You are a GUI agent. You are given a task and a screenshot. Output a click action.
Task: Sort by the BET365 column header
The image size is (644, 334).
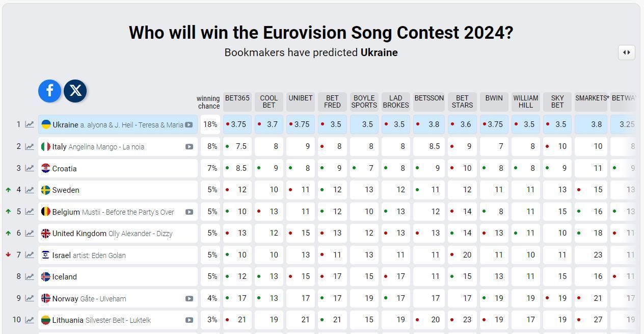coord(237,98)
